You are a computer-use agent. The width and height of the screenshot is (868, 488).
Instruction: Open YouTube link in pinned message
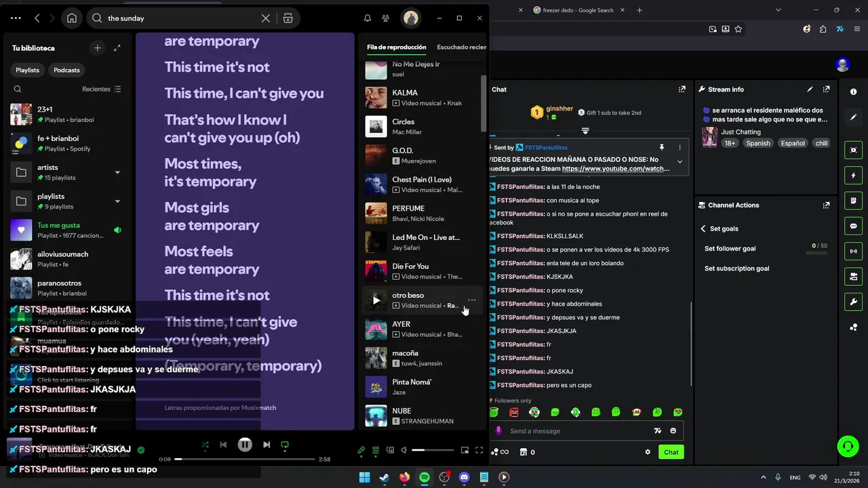616,169
